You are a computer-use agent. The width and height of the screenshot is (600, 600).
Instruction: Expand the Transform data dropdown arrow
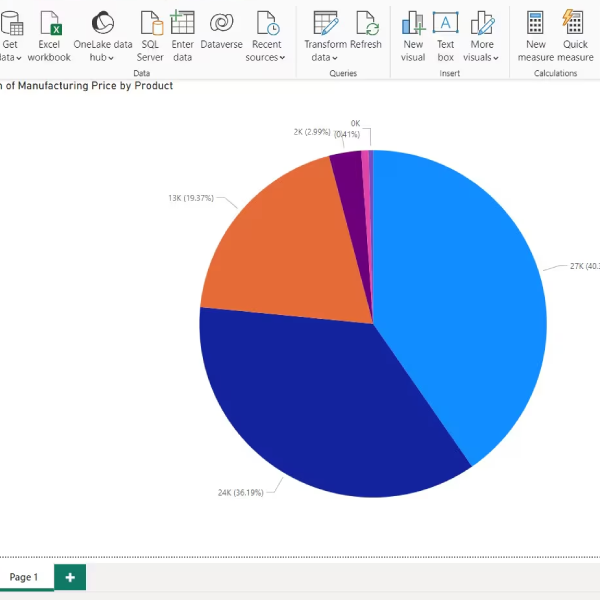click(x=335, y=58)
